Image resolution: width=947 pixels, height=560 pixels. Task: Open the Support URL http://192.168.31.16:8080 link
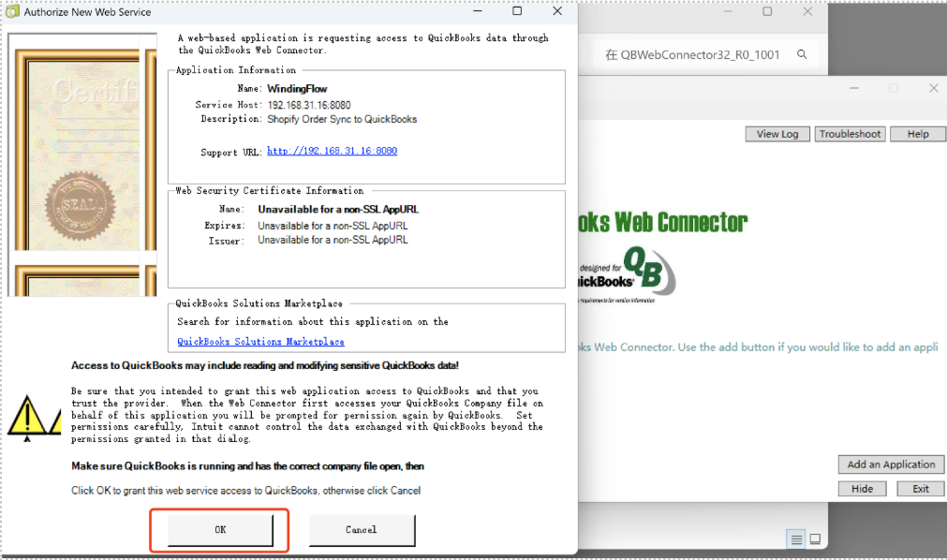(333, 151)
